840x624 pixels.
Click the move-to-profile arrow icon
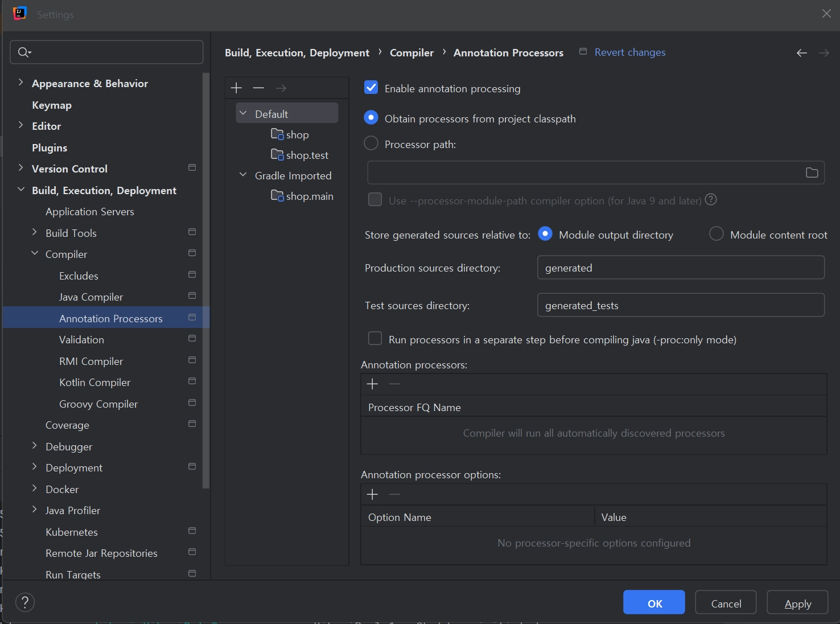pyautogui.click(x=281, y=88)
